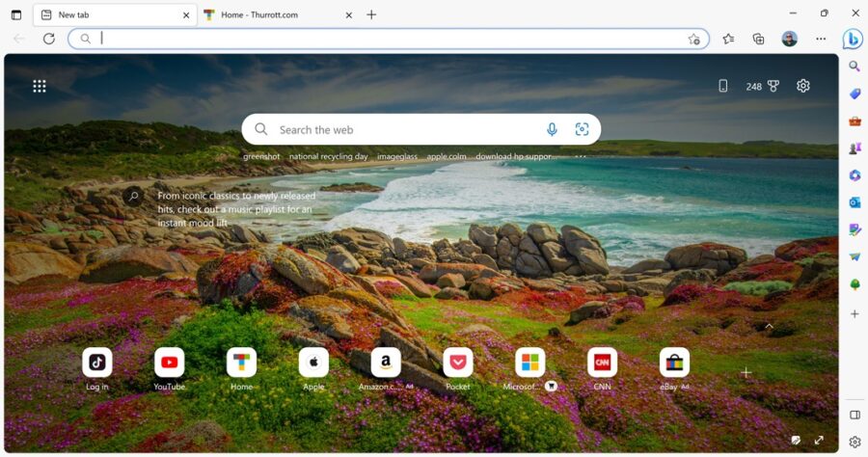Image resolution: width=868 pixels, height=457 pixels.
Task: Open the YouTube quick link
Action: pos(170,363)
